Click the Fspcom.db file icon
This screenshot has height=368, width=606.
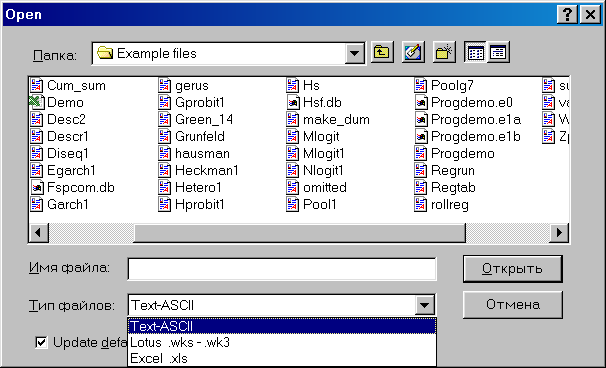coord(37,187)
